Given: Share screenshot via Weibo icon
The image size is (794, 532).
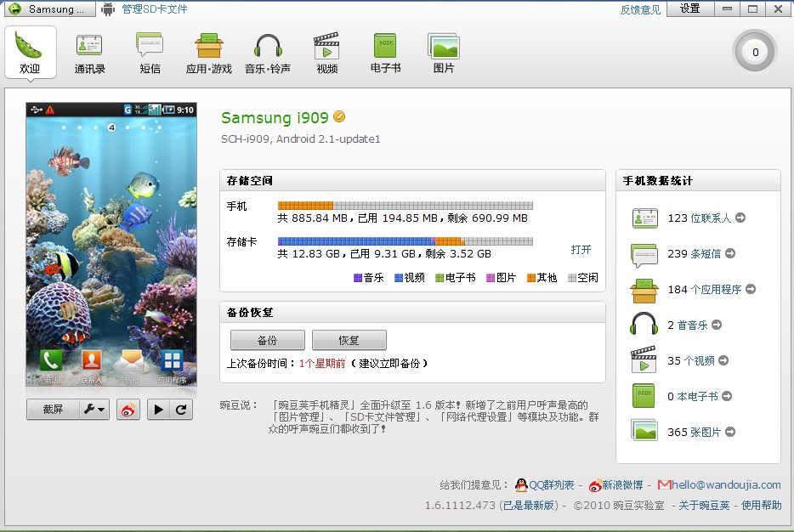Looking at the screenshot, I should [128, 409].
